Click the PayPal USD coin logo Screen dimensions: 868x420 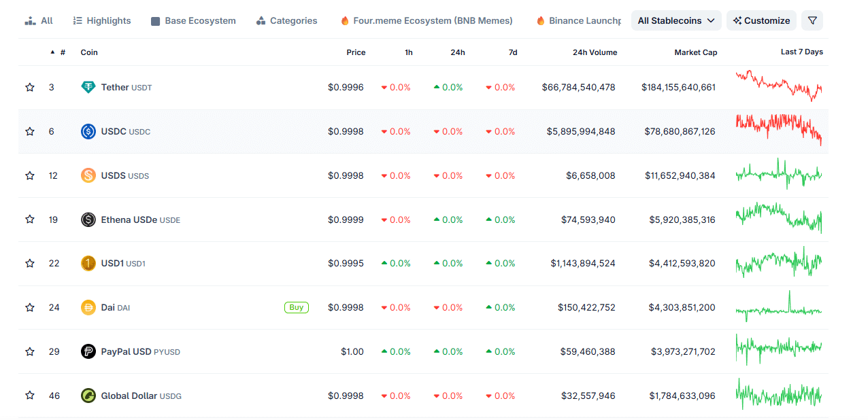pyautogui.click(x=89, y=351)
